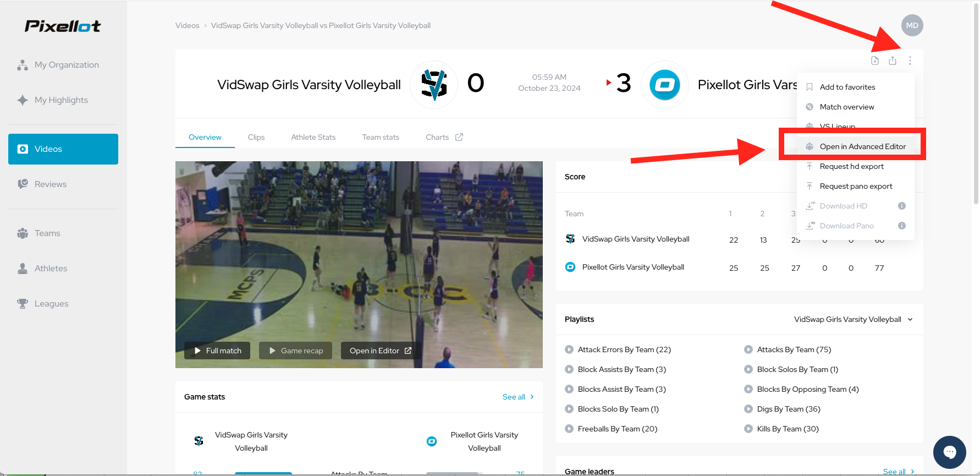980x476 pixels.
Task: Open the Charts external tab
Action: tap(444, 137)
